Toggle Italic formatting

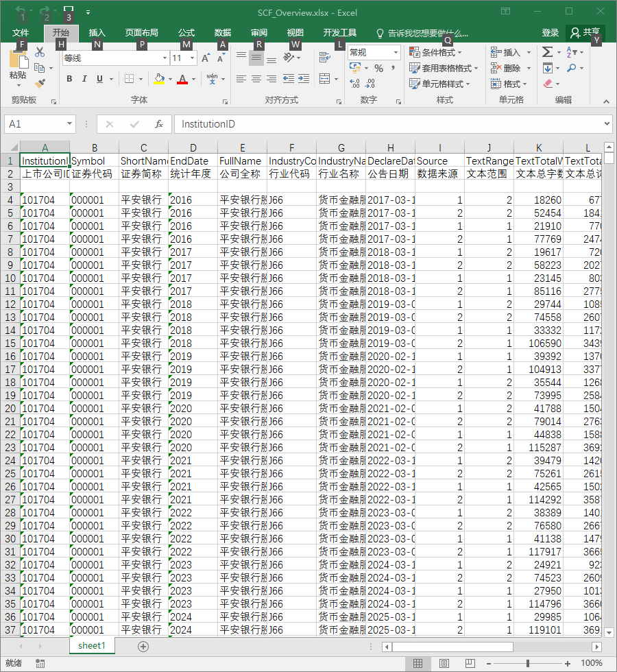pyautogui.click(x=84, y=79)
